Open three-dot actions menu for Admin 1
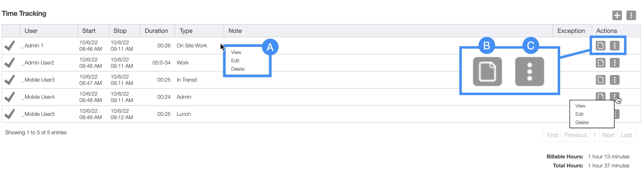The image size is (644, 172). pyautogui.click(x=614, y=46)
